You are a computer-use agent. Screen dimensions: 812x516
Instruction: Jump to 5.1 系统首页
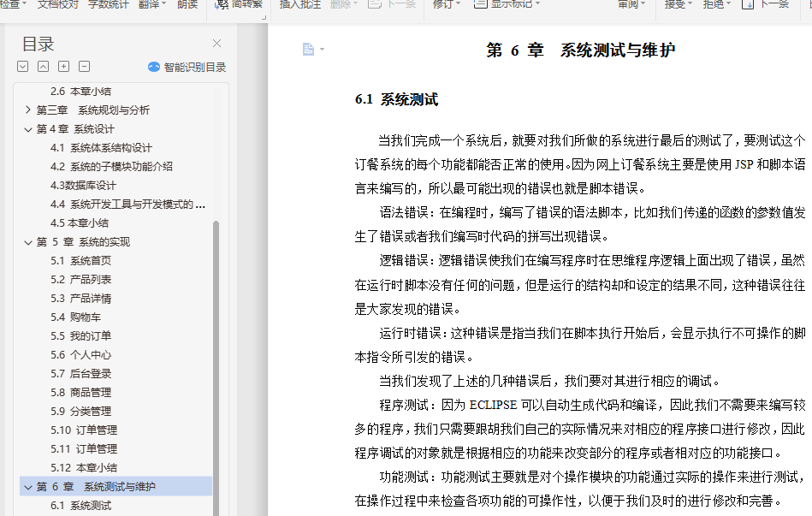tap(80, 261)
